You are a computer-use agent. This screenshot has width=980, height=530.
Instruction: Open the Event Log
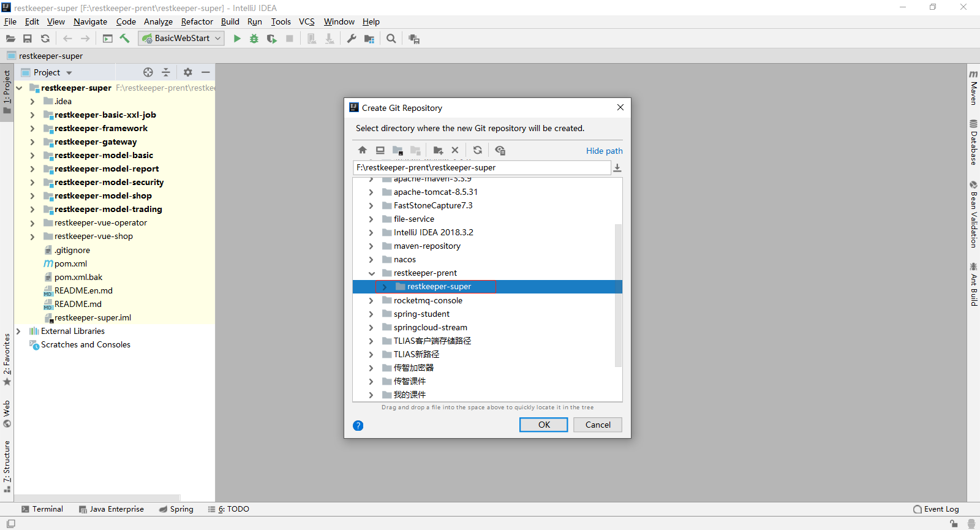(x=936, y=509)
